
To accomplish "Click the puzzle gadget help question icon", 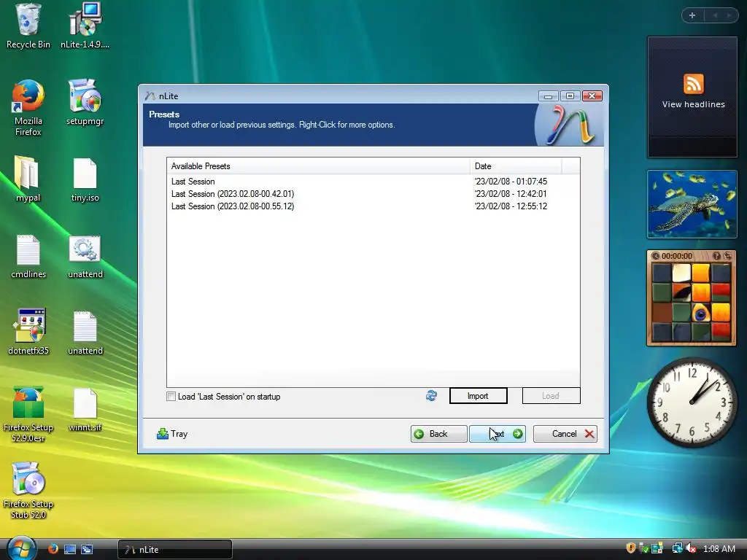I will [716, 256].
